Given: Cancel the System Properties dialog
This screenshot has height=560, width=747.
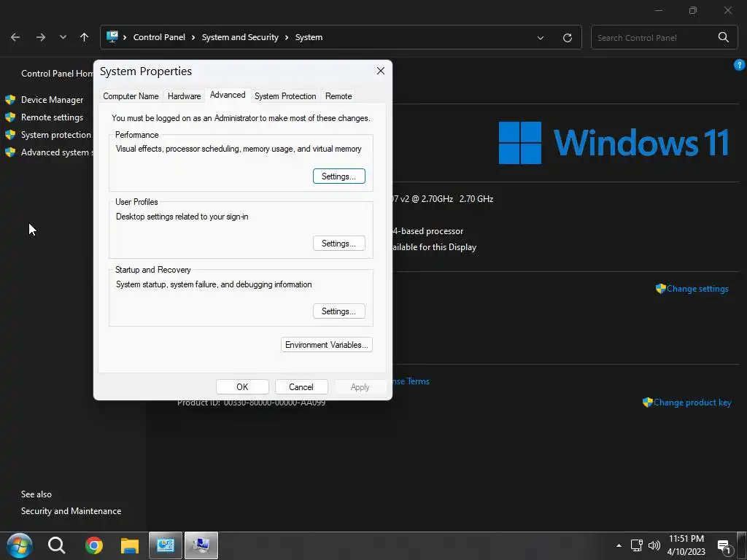Looking at the screenshot, I should 301,386.
